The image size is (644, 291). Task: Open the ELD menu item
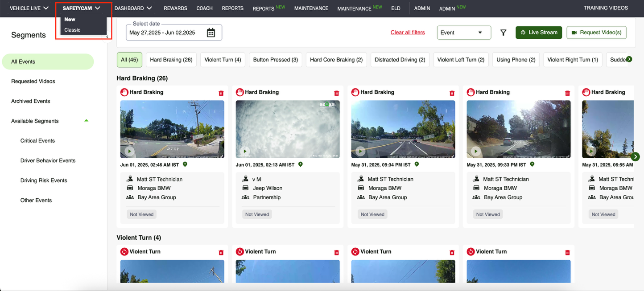point(396,8)
